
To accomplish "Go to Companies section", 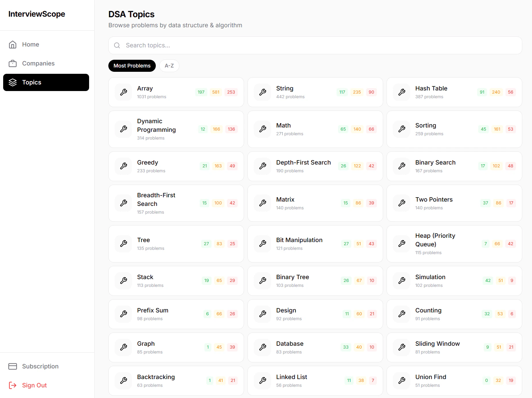I will point(46,63).
